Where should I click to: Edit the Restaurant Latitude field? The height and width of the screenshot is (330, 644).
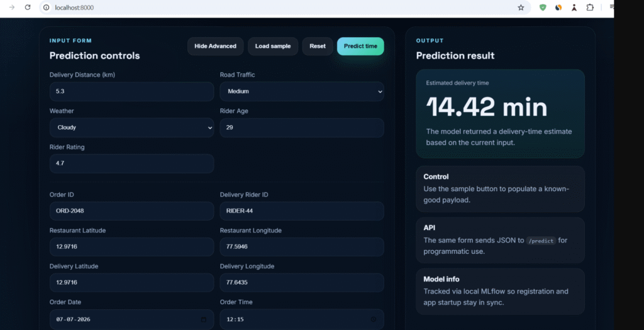pos(131,246)
